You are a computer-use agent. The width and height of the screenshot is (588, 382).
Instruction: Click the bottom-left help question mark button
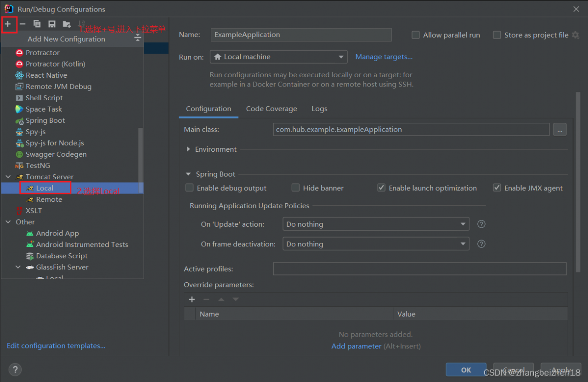[x=15, y=369]
